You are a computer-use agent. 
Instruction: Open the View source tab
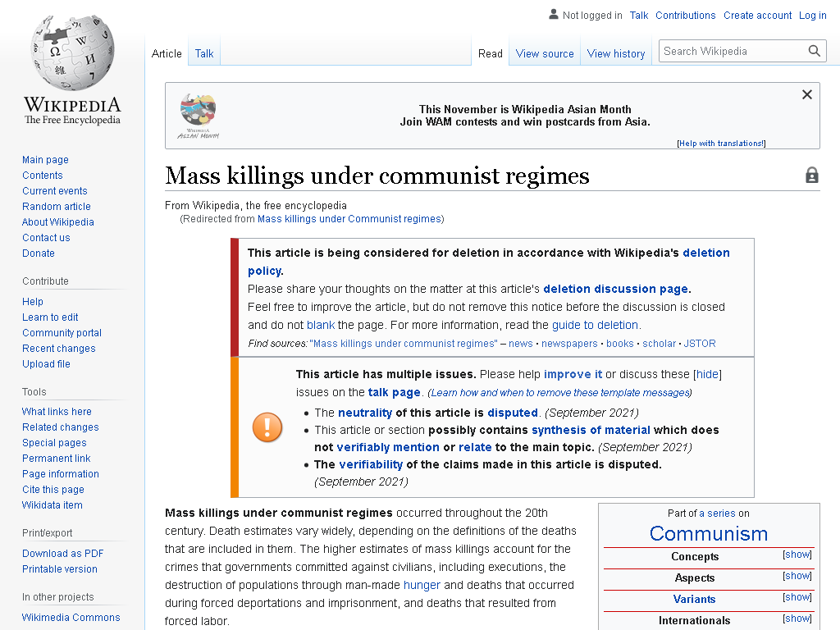point(545,53)
